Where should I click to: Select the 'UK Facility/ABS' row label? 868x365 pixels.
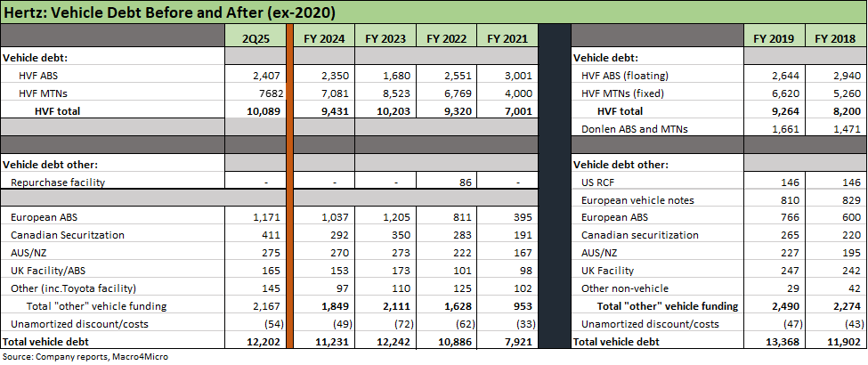[48, 271]
